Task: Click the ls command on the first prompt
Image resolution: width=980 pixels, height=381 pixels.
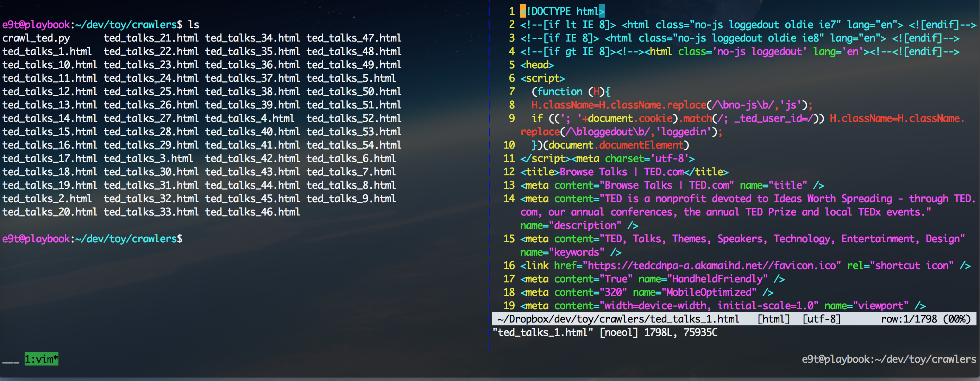Action: [x=194, y=25]
